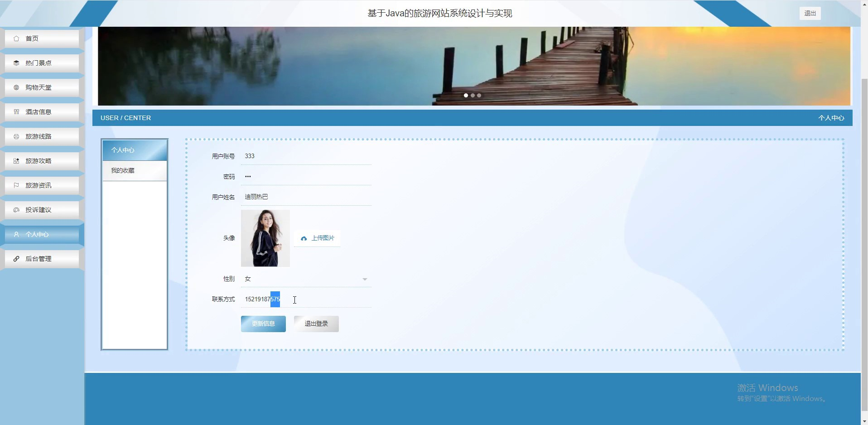Click the USER / CENTER heading
Image resolution: width=868 pixels, height=425 pixels.
point(126,118)
